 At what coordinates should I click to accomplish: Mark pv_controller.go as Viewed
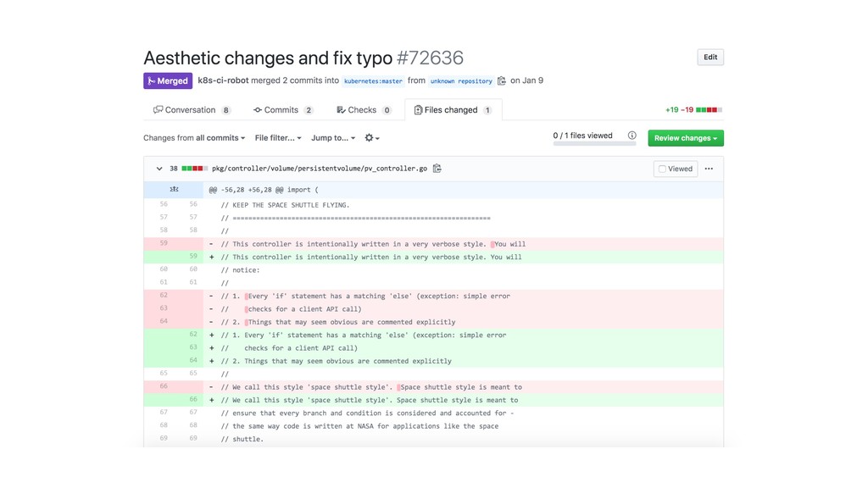675,169
